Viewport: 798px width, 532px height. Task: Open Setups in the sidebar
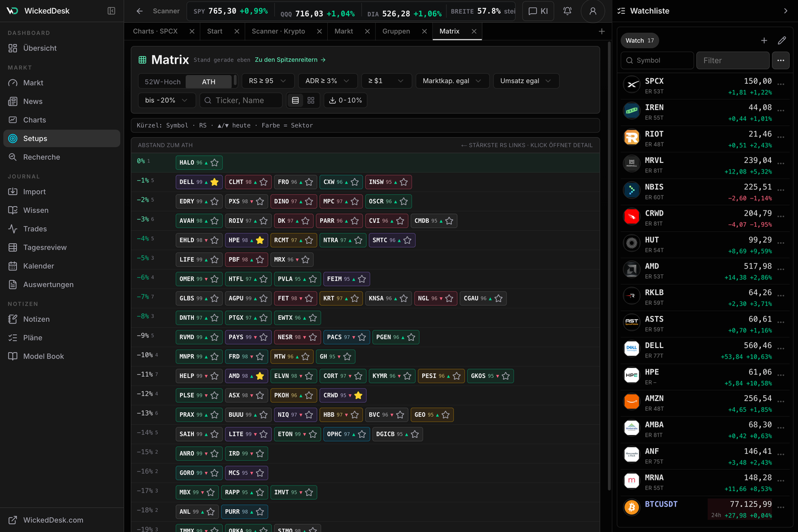(62, 139)
